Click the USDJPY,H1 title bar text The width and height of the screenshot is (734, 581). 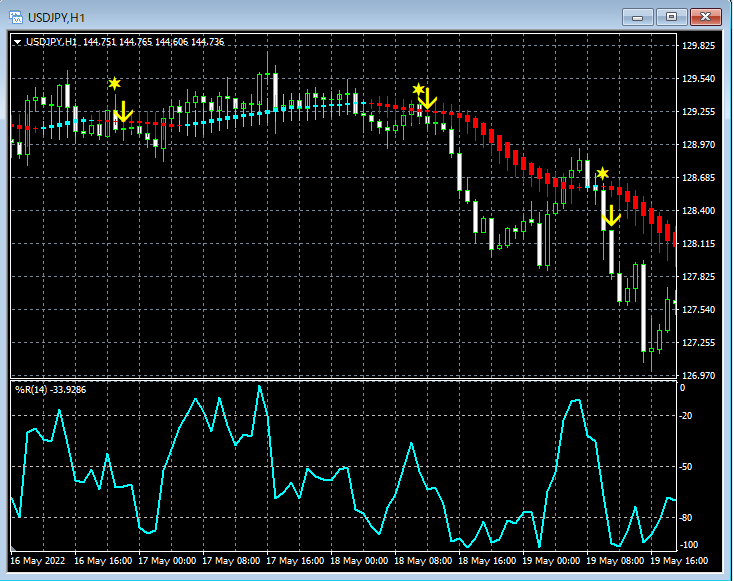point(56,18)
